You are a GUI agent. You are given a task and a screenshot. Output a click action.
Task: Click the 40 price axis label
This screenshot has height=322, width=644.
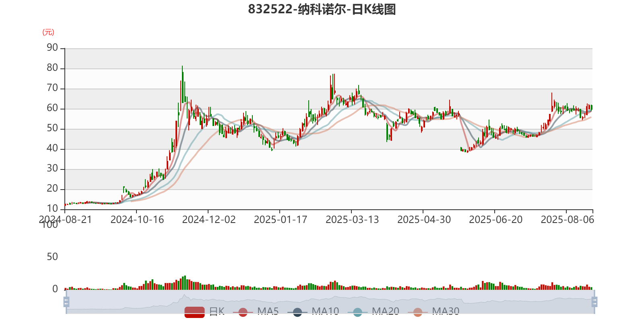pyautogui.click(x=52, y=149)
